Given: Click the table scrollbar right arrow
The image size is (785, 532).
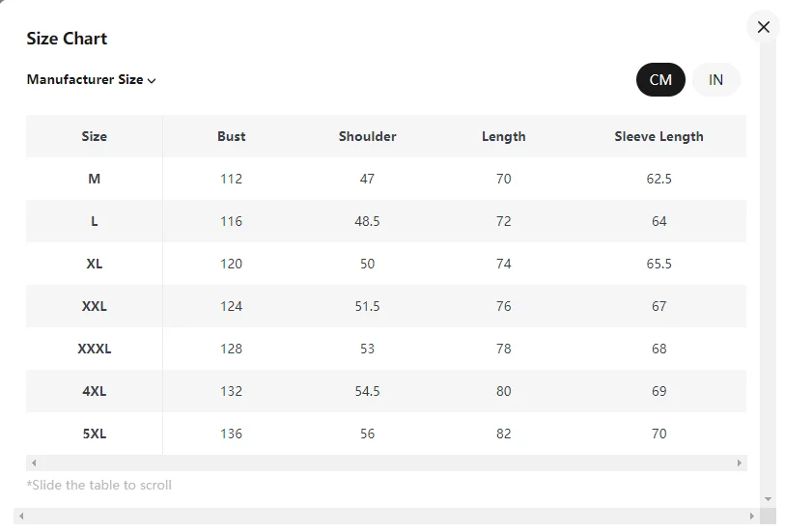Looking at the screenshot, I should [739, 462].
